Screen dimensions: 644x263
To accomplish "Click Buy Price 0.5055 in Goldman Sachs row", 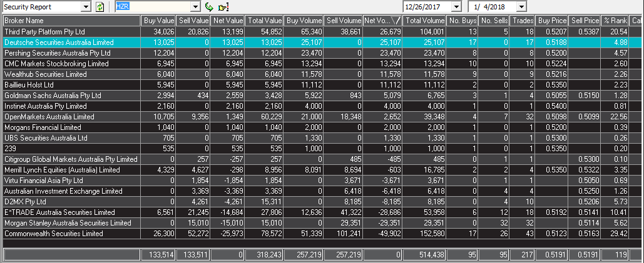I will [551, 96].
